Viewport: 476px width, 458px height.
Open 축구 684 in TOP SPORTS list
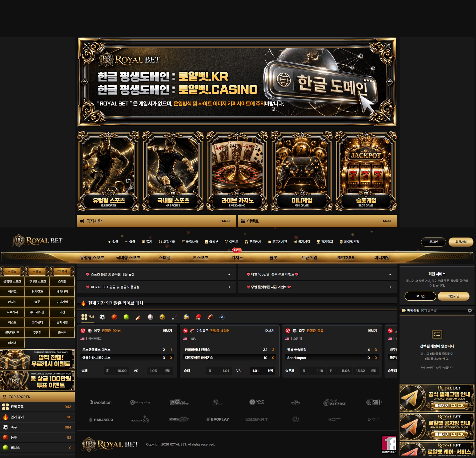click(x=37, y=427)
